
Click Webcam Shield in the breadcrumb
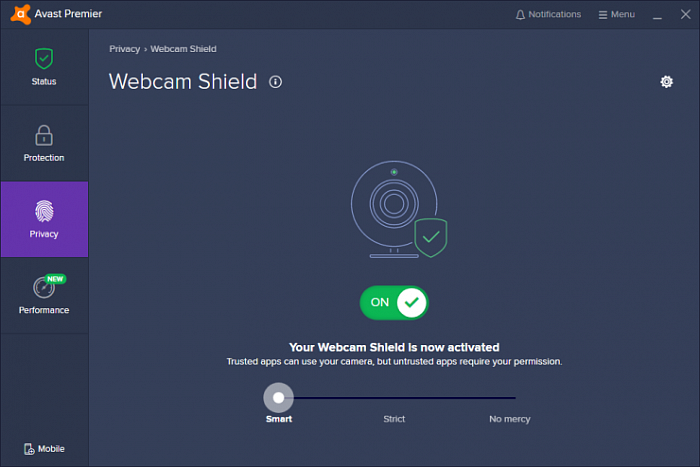[x=183, y=48]
